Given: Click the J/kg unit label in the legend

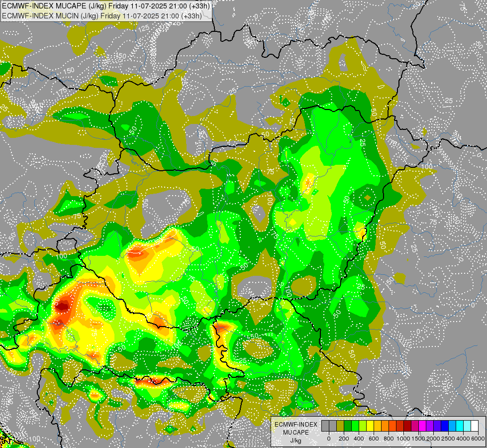Looking at the screenshot, I should tap(295, 441).
